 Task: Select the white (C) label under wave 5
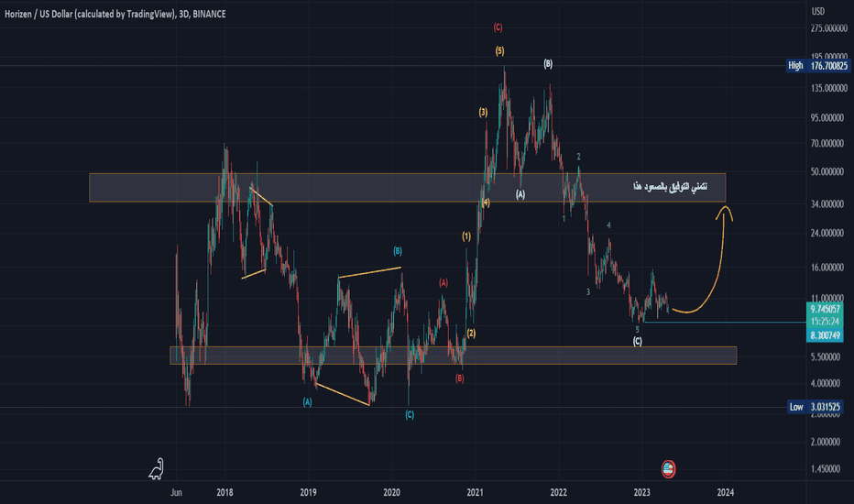pyautogui.click(x=637, y=342)
